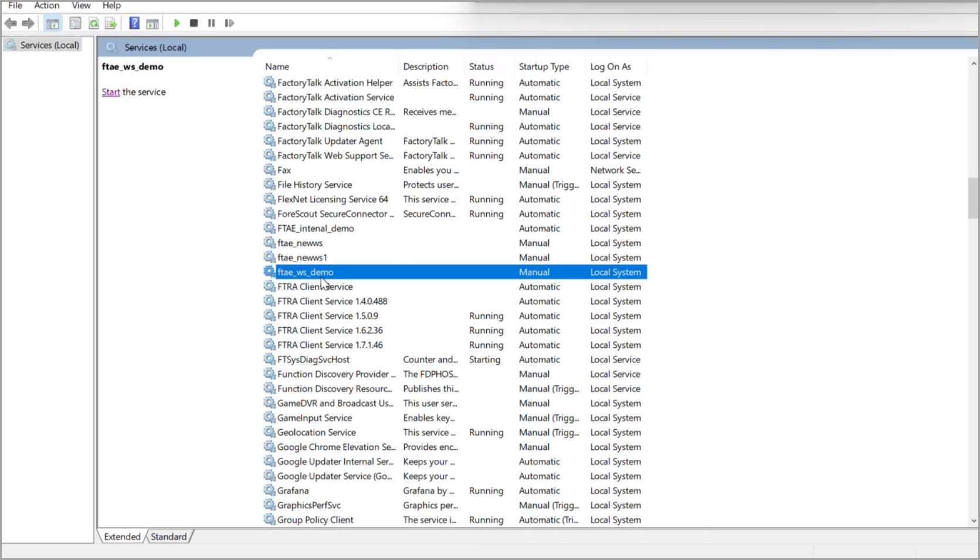The height and width of the screenshot is (560, 980).
Task: Click gear icon beside GameInput Service
Action: pyautogui.click(x=269, y=418)
